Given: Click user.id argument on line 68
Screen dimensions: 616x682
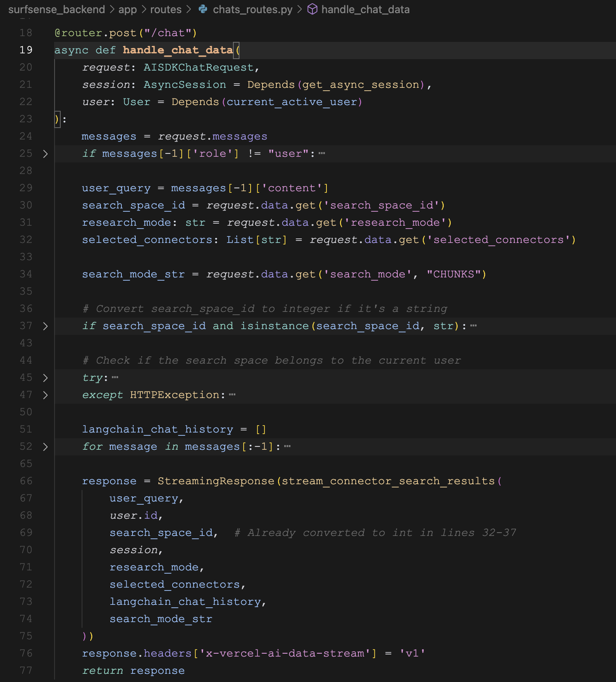Looking at the screenshot, I should click(133, 515).
